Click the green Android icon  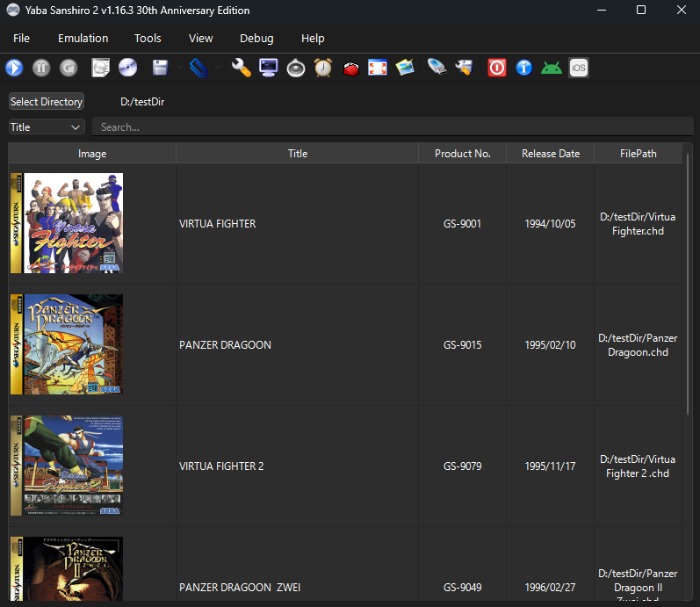[x=552, y=68]
